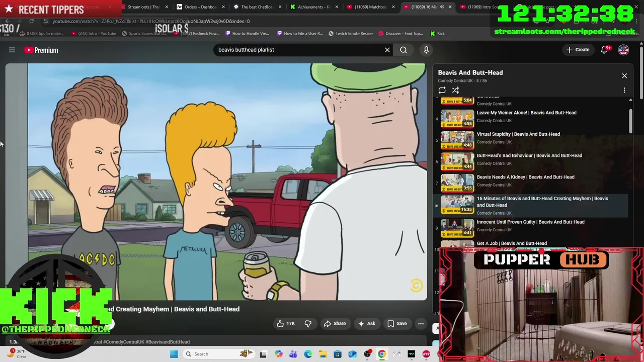Open Kick bookmark in bookmarks bar

[x=437, y=33]
